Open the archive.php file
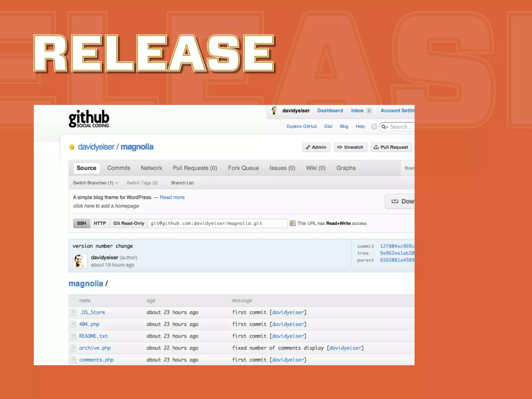 point(95,348)
